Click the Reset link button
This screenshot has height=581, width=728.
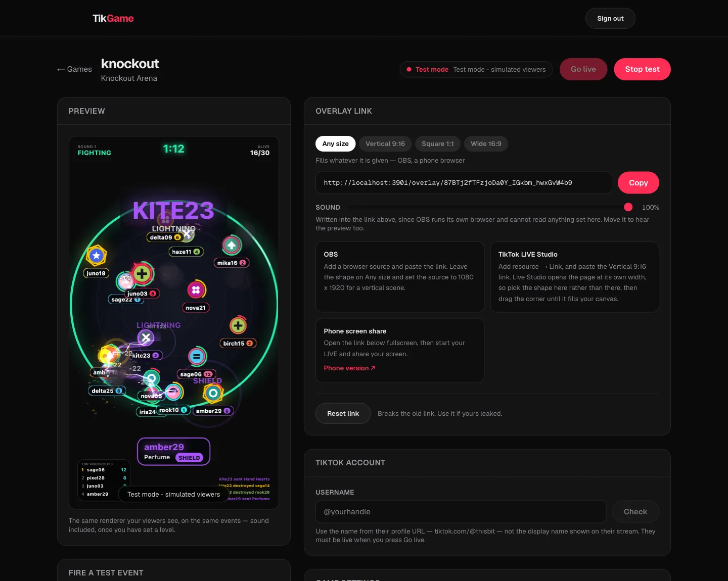(343, 413)
